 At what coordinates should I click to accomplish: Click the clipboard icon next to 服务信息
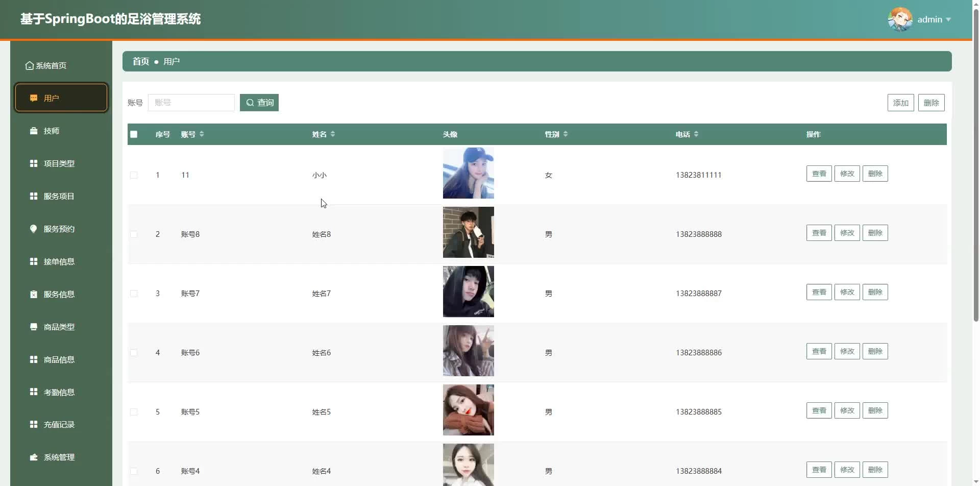[34, 294]
